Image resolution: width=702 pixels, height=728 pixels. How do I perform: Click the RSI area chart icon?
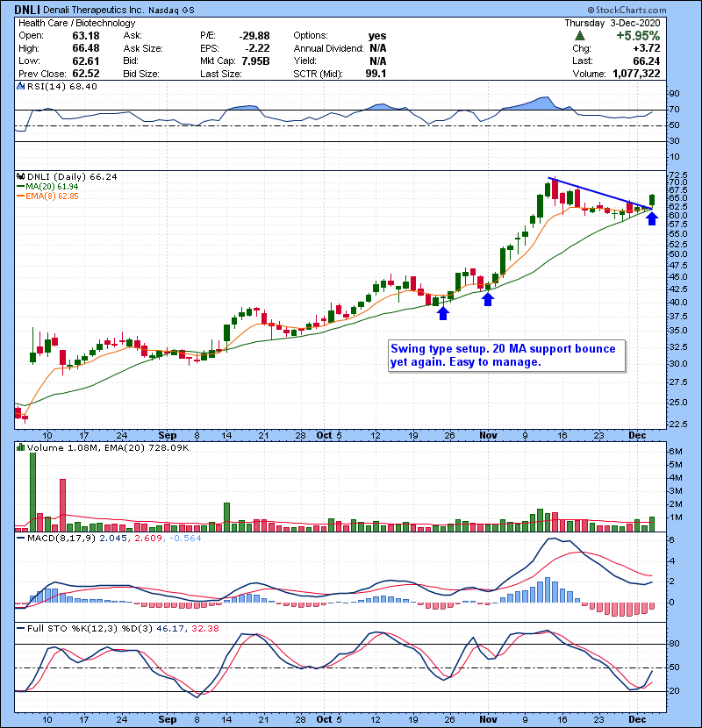coord(20,86)
